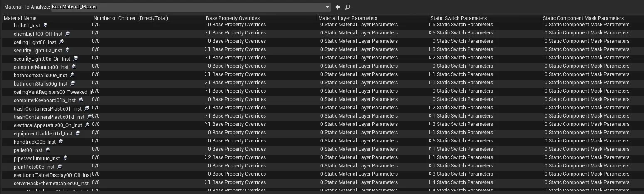Click the Number of Children column header
The width and height of the screenshot is (644, 194).
(131, 18)
